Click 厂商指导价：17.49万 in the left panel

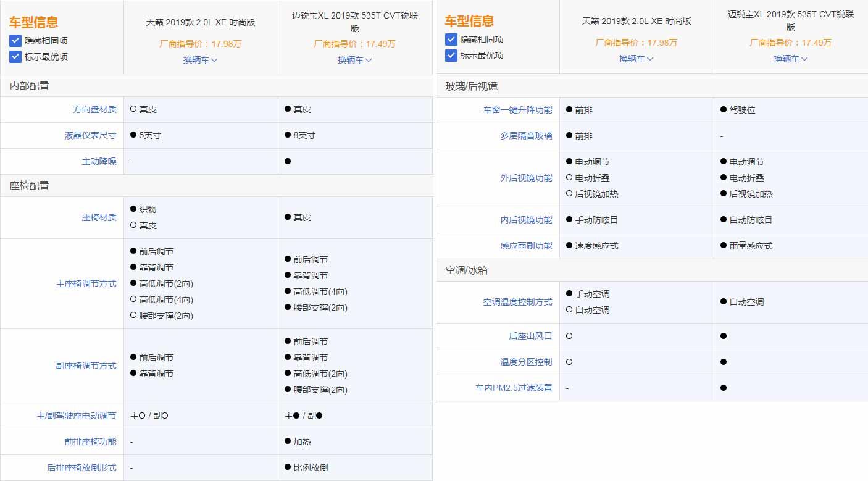[x=355, y=44]
